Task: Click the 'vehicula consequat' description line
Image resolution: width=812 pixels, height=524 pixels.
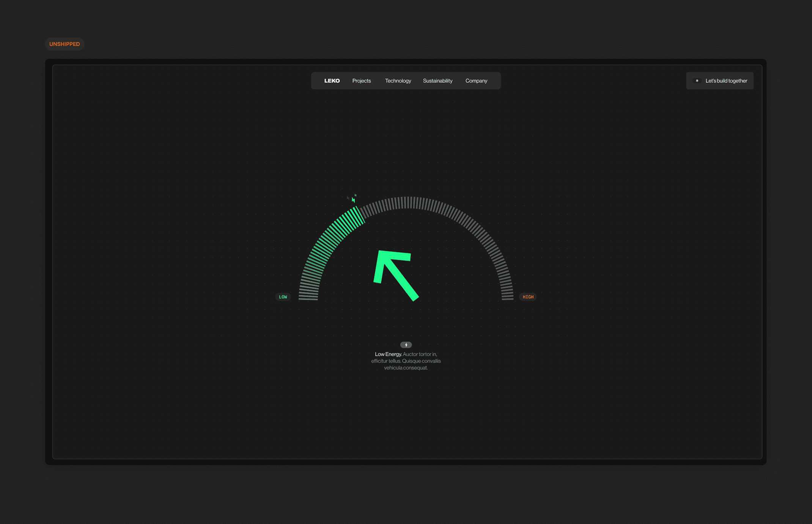Action: pos(406,368)
